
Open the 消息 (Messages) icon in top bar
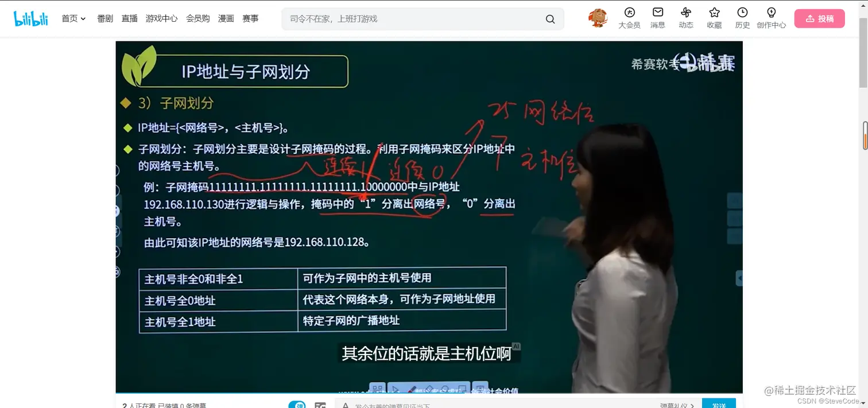[657, 18]
